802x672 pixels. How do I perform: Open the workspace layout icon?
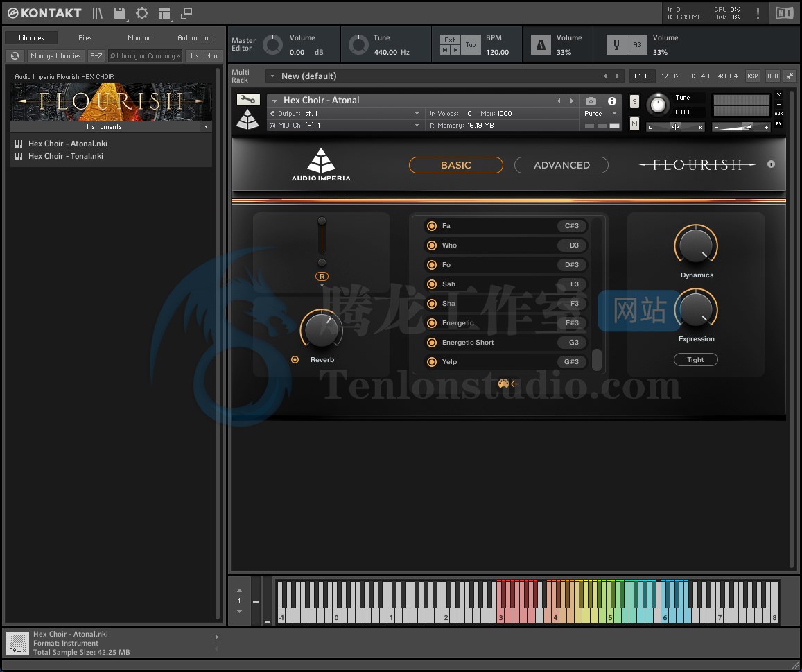[164, 13]
